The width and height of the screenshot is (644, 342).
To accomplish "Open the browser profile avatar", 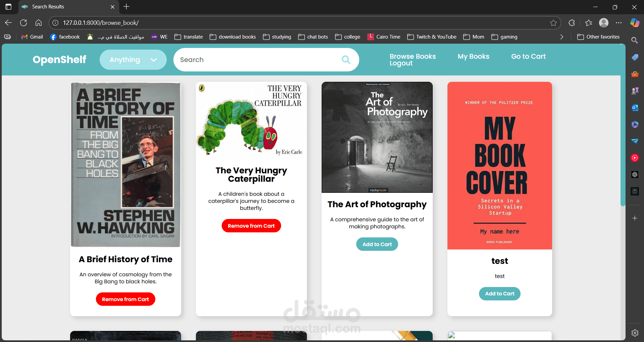I will [604, 23].
